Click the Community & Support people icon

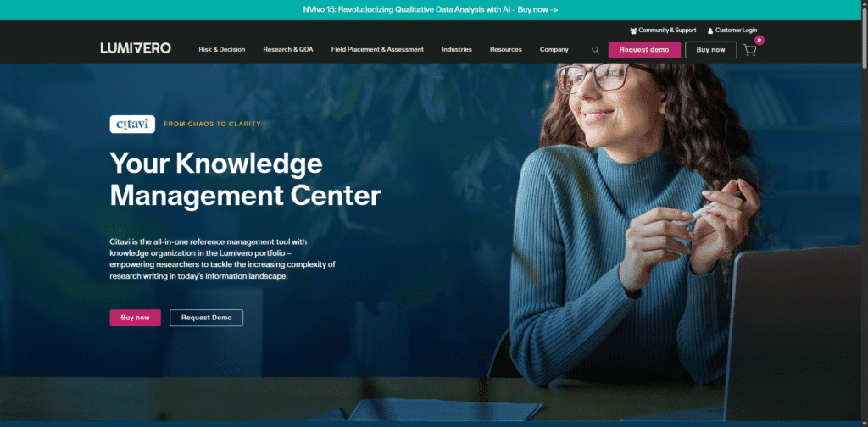pyautogui.click(x=633, y=30)
